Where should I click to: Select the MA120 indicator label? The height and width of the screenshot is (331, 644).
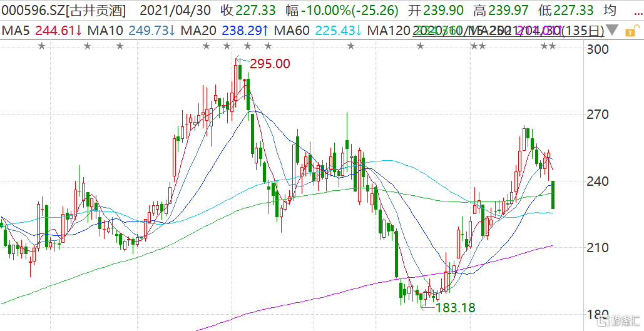pyautogui.click(x=389, y=31)
